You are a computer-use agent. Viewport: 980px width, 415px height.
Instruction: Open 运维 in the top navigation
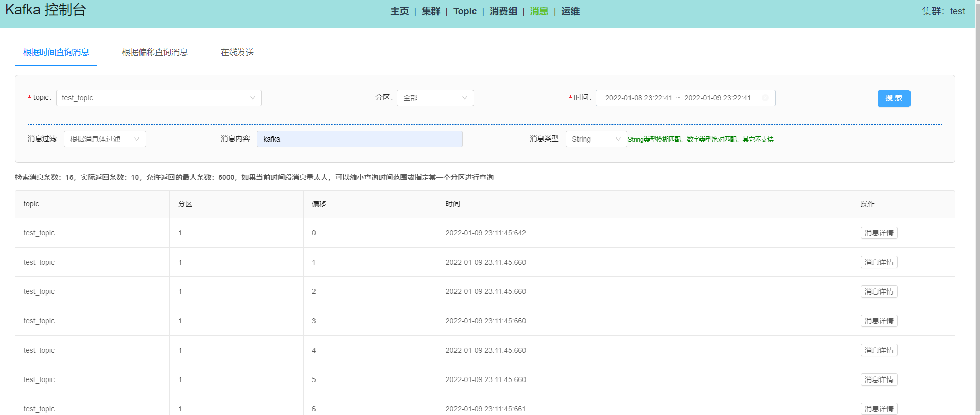pyautogui.click(x=570, y=11)
